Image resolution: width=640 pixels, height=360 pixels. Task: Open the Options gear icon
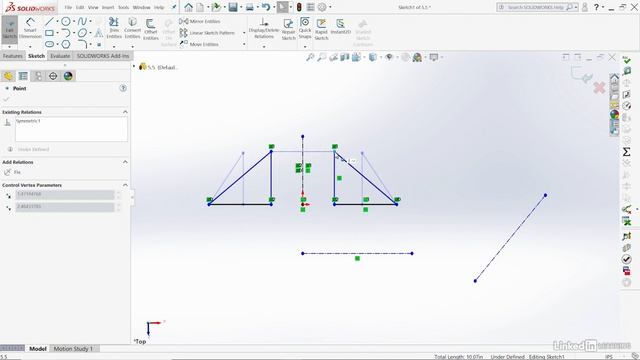[322, 7]
